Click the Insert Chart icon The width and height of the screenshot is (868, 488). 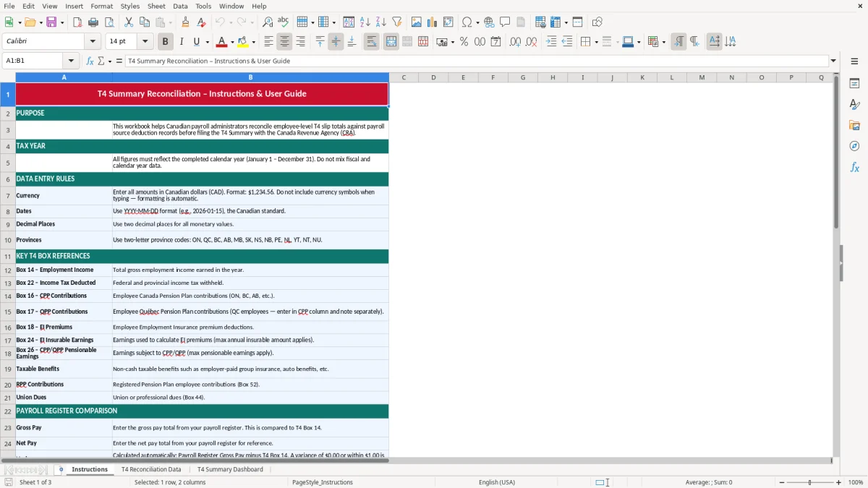tap(433, 22)
